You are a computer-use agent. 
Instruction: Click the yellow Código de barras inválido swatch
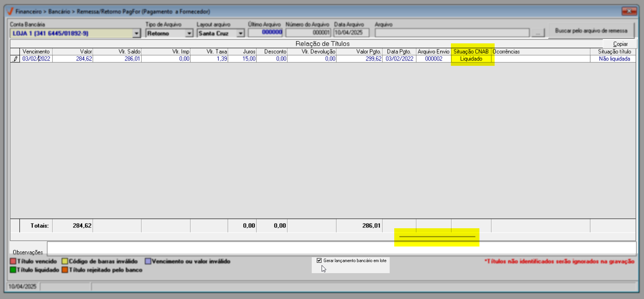tap(65, 261)
